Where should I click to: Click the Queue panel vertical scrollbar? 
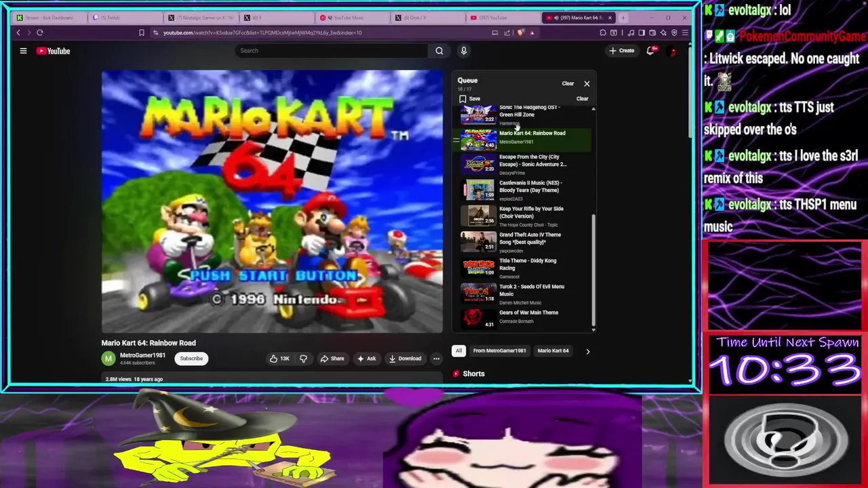[x=593, y=270]
